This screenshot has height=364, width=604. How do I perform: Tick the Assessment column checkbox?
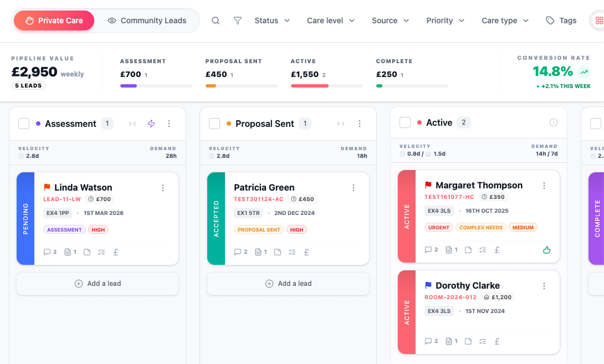(x=24, y=123)
